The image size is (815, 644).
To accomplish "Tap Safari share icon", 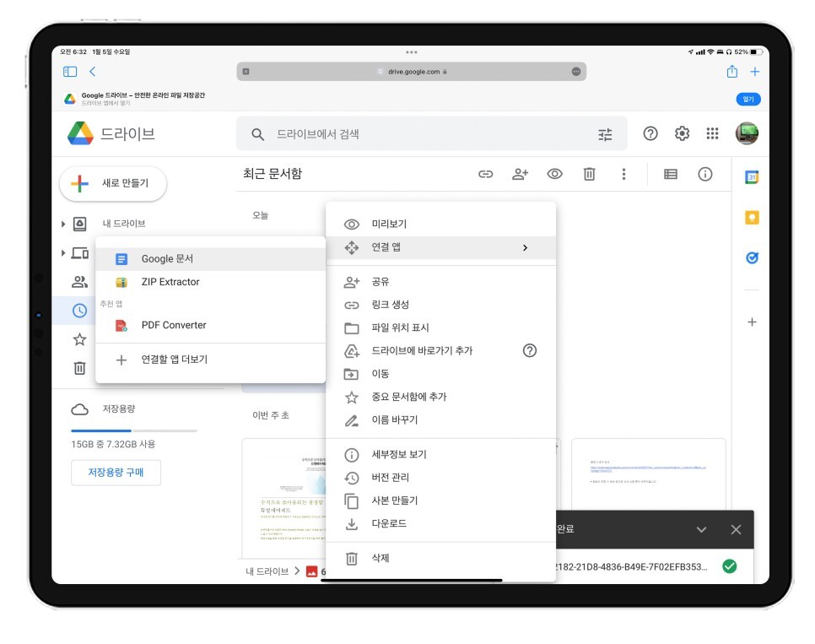I will point(731,71).
